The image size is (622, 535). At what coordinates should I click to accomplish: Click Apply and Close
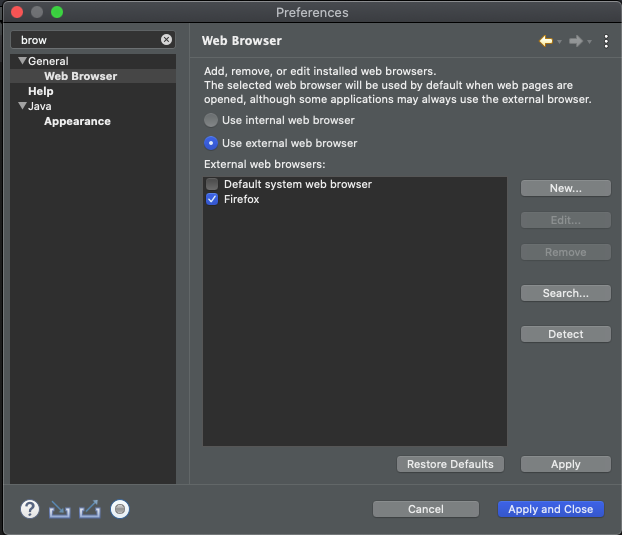pos(551,509)
